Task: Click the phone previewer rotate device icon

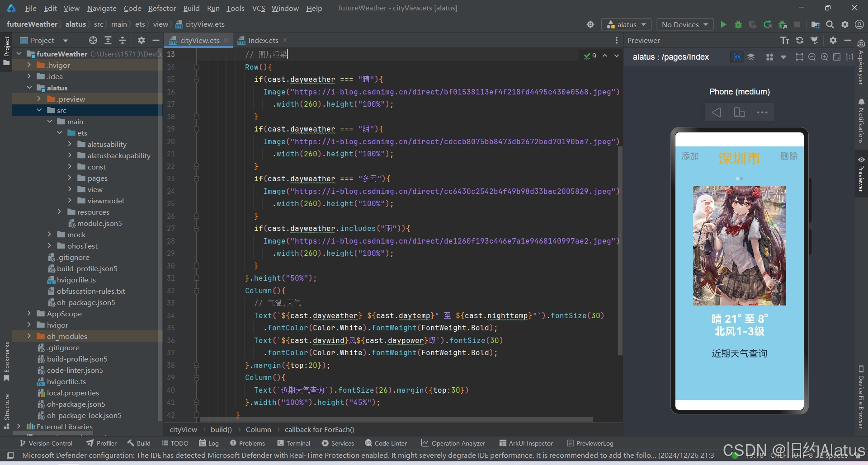Action: 740,112
